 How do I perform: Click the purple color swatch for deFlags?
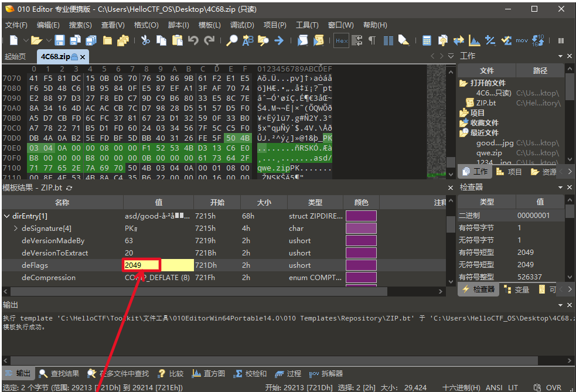click(361, 265)
